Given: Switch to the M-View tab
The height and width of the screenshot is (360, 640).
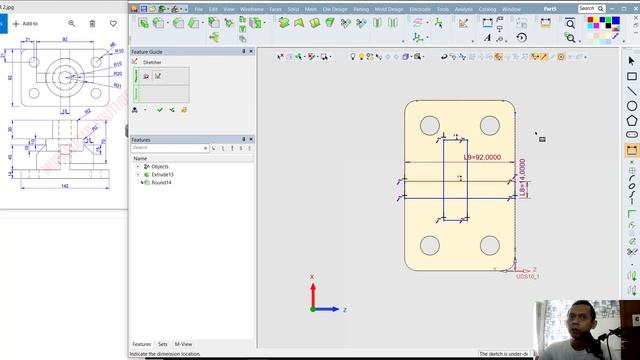Looking at the screenshot, I should pos(183,344).
